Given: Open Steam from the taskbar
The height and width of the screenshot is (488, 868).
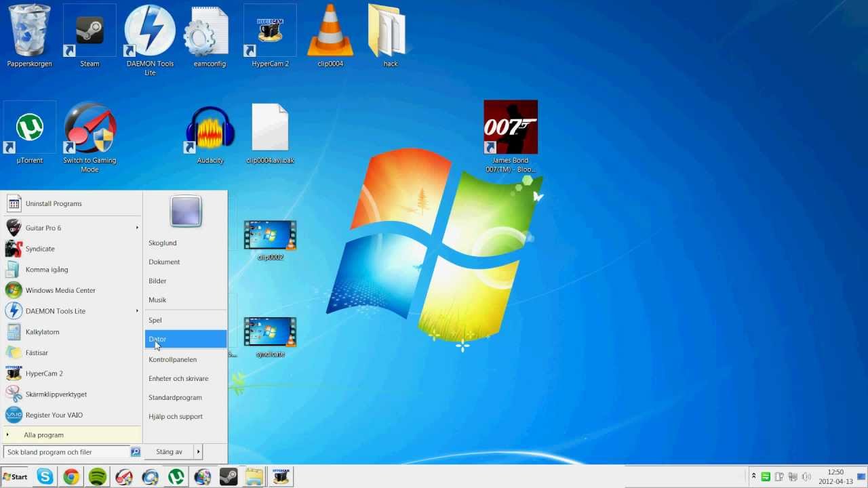Looking at the screenshot, I should tap(229, 477).
